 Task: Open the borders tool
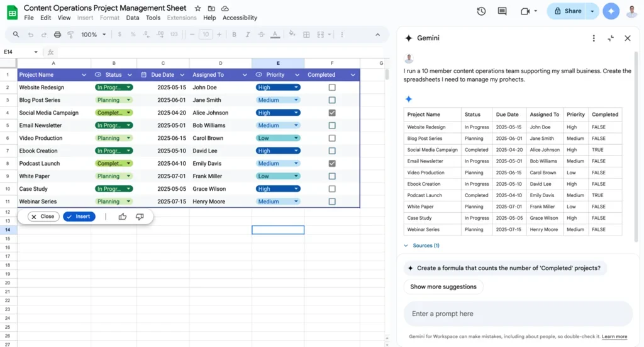306,35
